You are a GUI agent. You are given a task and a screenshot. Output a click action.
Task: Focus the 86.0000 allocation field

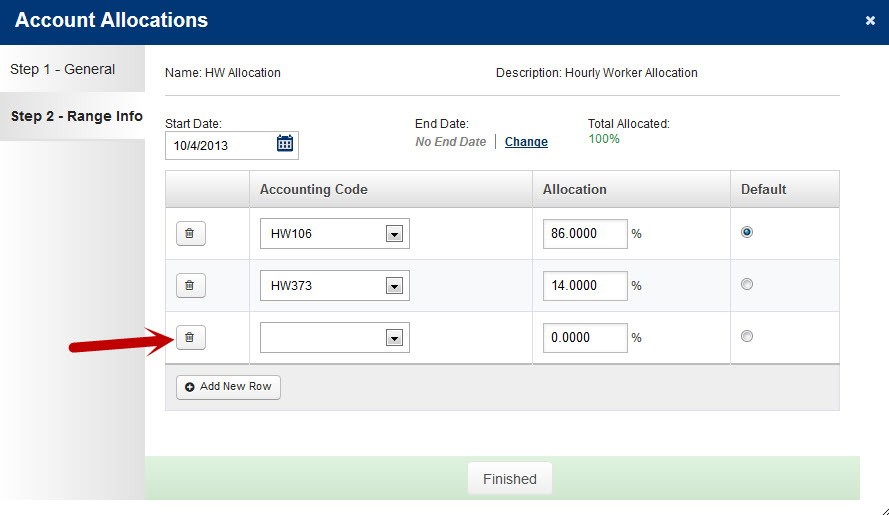[x=585, y=234]
